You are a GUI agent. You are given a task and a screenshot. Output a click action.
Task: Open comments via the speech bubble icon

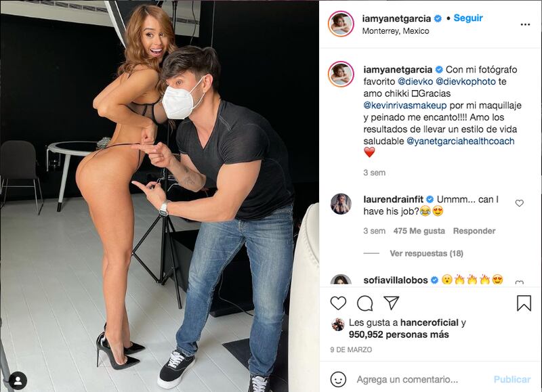click(364, 303)
